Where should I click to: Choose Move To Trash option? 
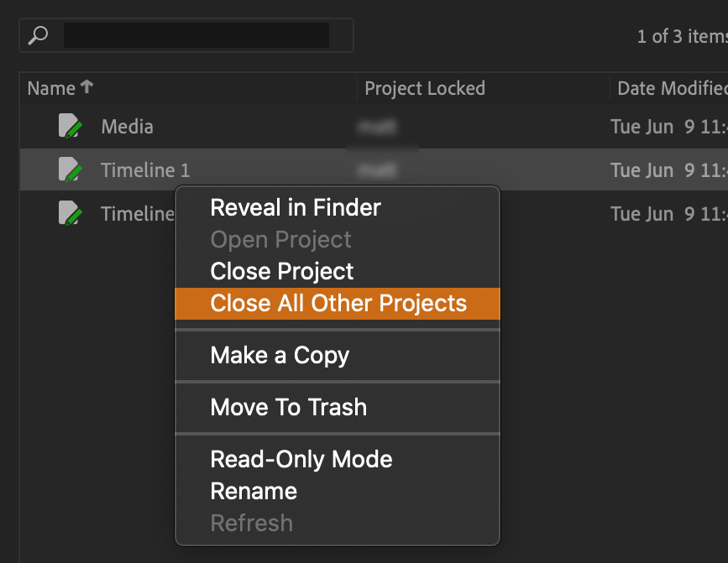pos(288,407)
